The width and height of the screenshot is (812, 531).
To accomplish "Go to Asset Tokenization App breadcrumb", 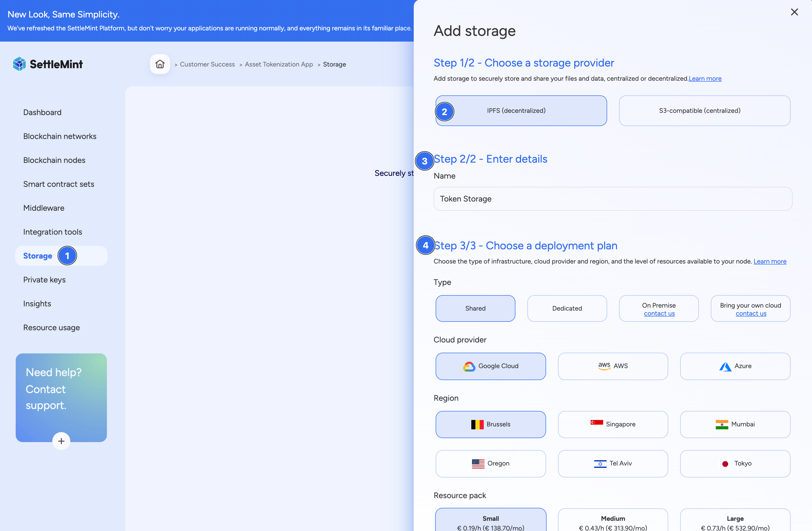I will coord(279,64).
